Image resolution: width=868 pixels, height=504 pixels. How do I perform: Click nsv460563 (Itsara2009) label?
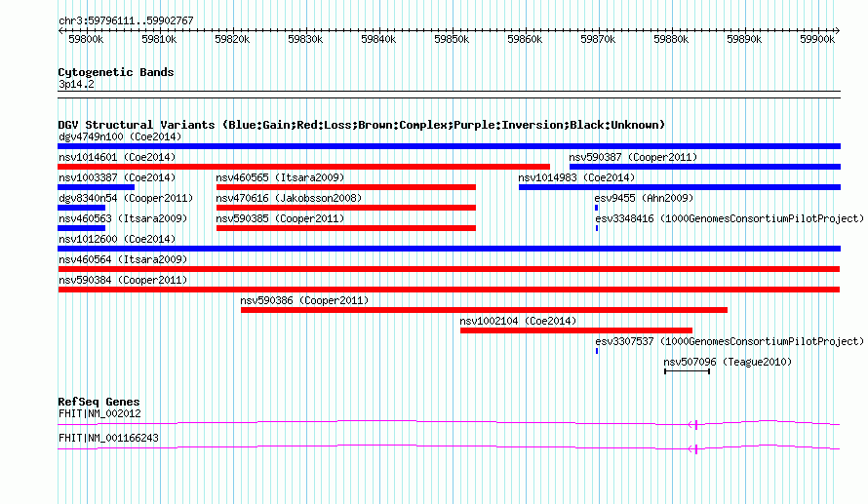point(123,218)
